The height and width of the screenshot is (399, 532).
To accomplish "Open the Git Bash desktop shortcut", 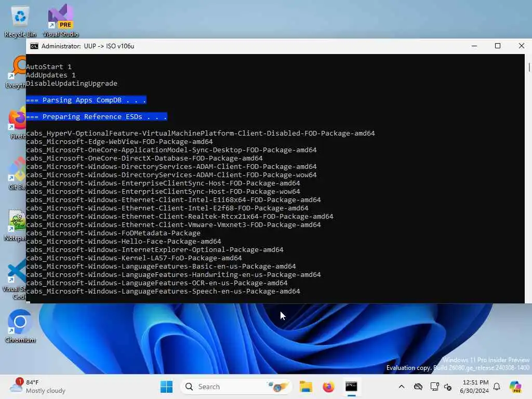I will click(17, 174).
